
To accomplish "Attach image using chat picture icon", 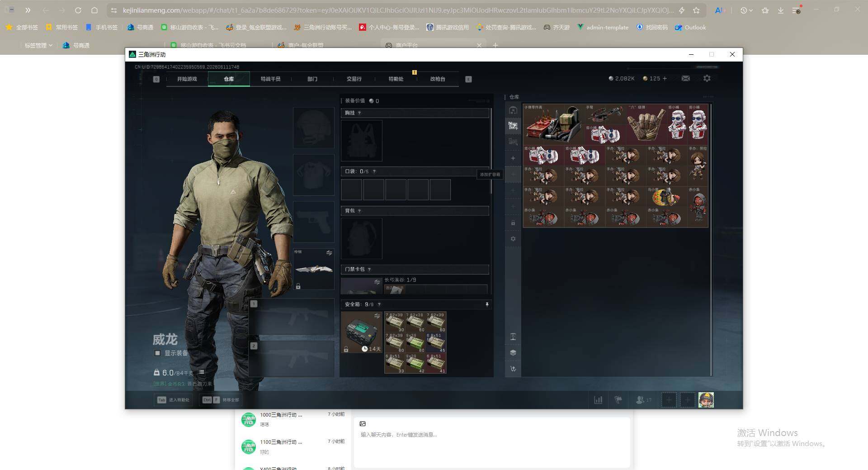I will tap(363, 424).
